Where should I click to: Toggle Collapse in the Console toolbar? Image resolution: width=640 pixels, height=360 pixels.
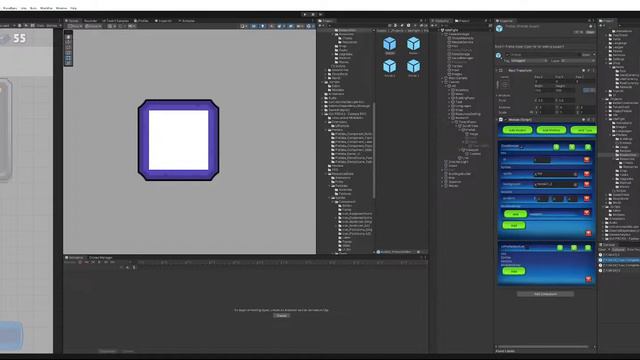pos(618,249)
